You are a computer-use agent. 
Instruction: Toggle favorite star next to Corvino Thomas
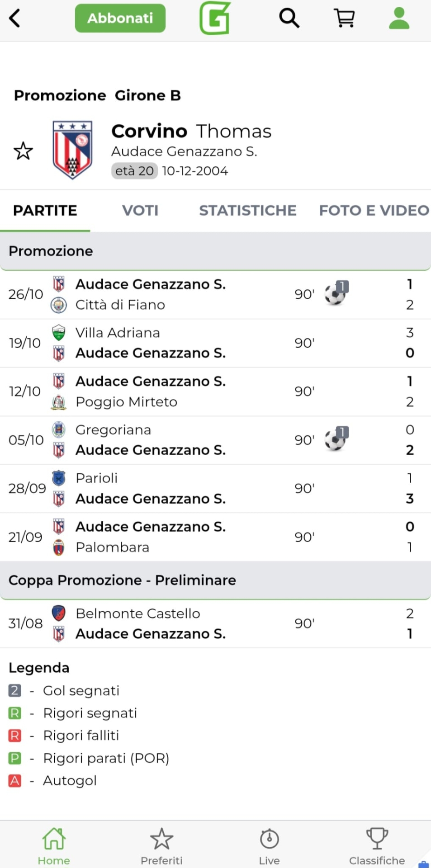pos(23,151)
